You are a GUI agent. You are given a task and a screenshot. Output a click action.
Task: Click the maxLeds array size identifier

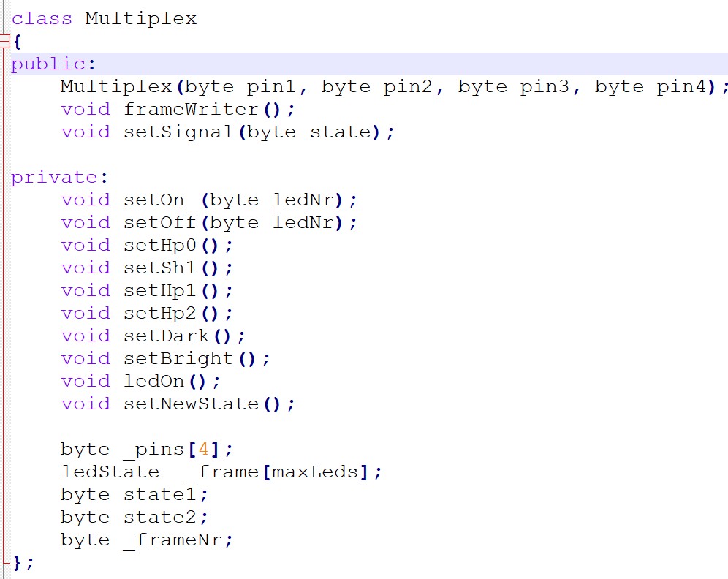click(x=315, y=472)
